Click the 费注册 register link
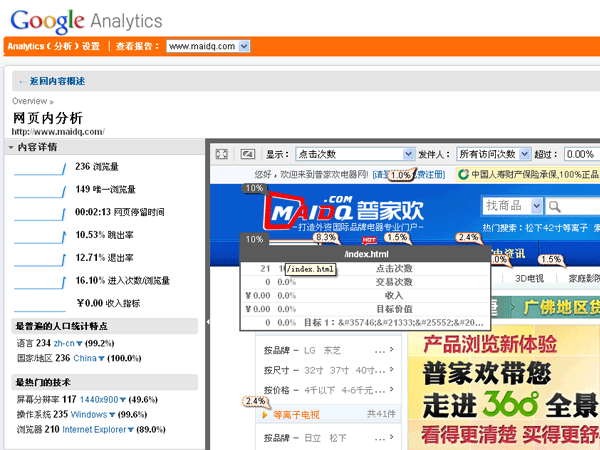The width and height of the screenshot is (600, 450). click(x=430, y=175)
